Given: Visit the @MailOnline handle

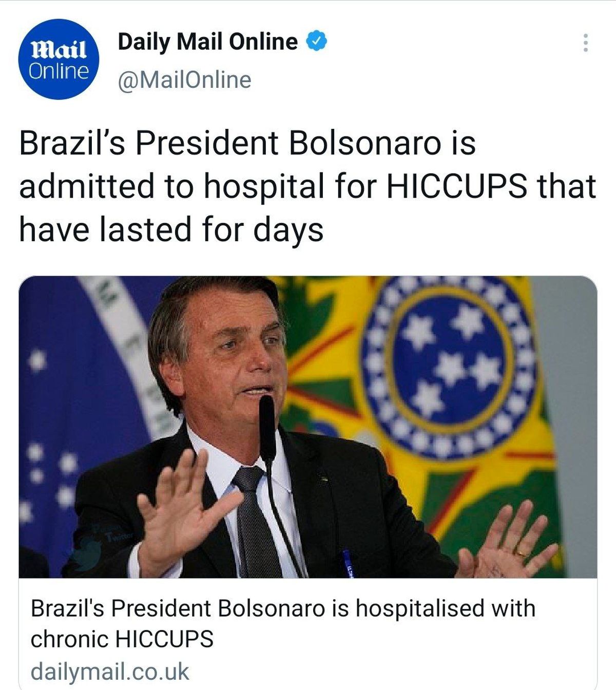Looking at the screenshot, I should click(185, 80).
